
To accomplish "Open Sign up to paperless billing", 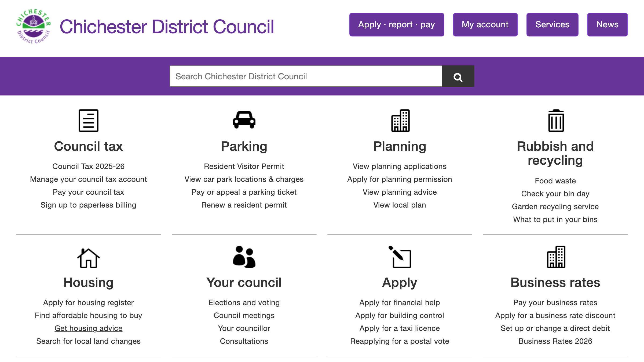I will [88, 205].
